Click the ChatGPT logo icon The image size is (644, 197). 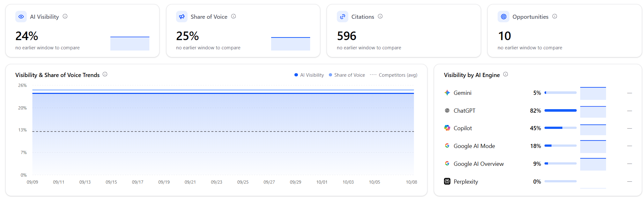[447, 110]
